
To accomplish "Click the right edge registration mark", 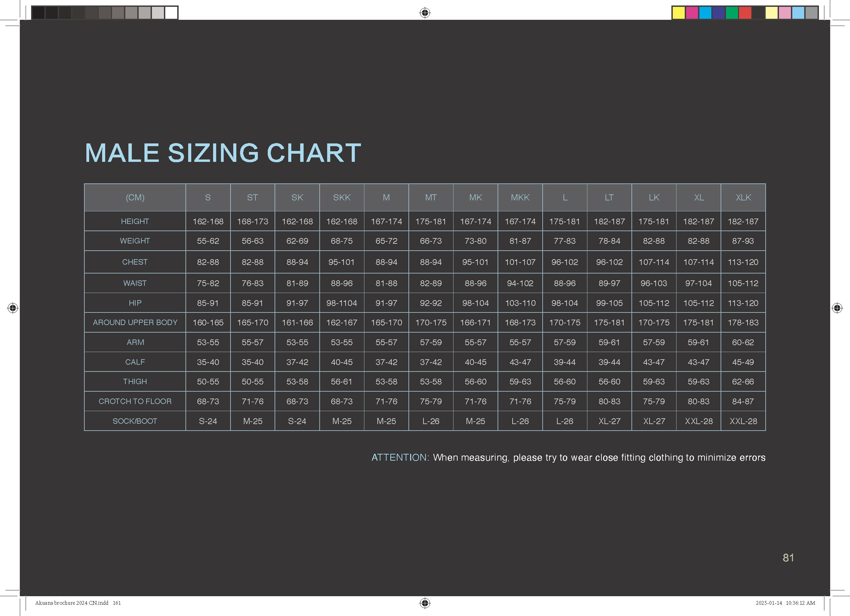I will (x=837, y=308).
